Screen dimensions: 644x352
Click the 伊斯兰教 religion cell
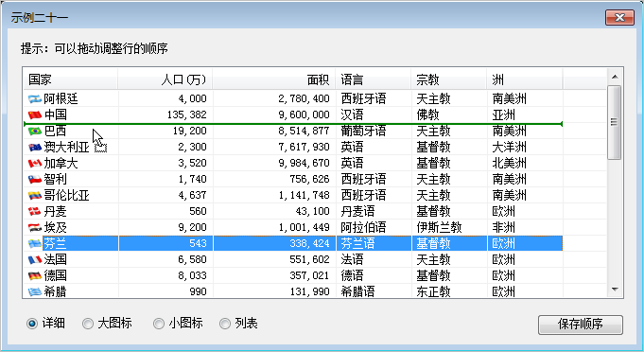[439, 227]
